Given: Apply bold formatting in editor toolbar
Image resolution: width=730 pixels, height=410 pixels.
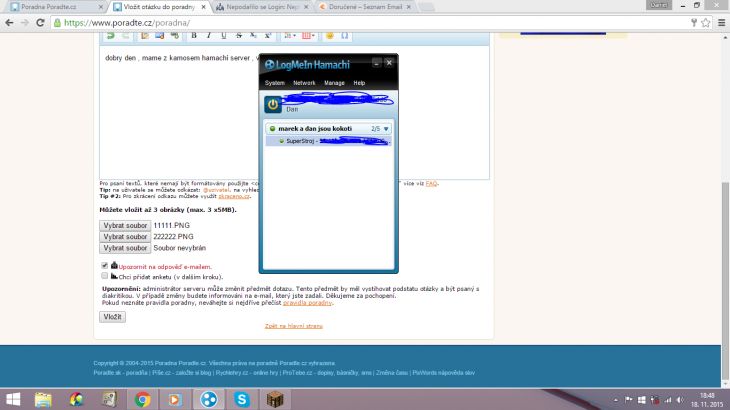Looking at the screenshot, I should point(194,36).
